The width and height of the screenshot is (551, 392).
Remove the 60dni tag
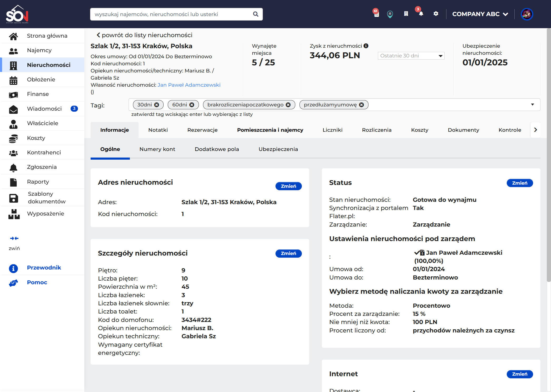[x=192, y=105]
